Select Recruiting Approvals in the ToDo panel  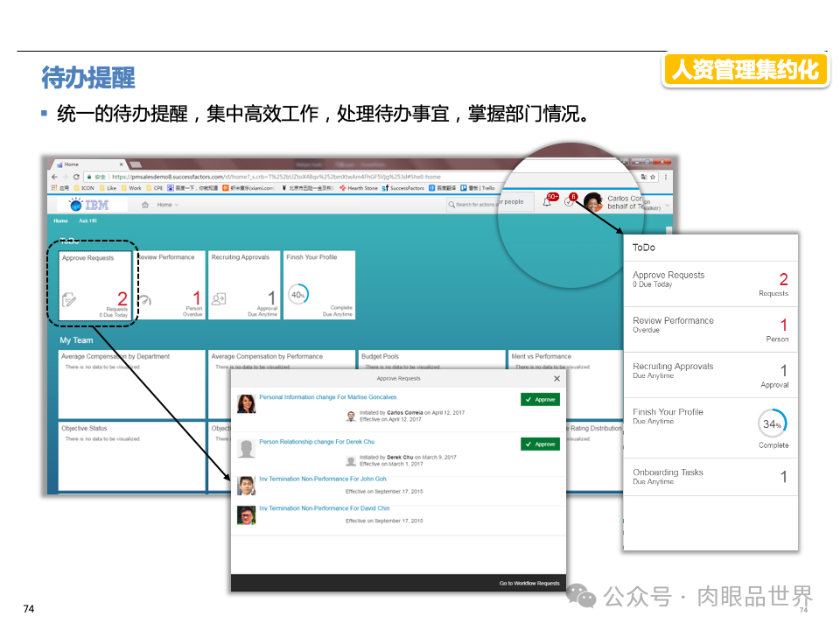(710, 375)
